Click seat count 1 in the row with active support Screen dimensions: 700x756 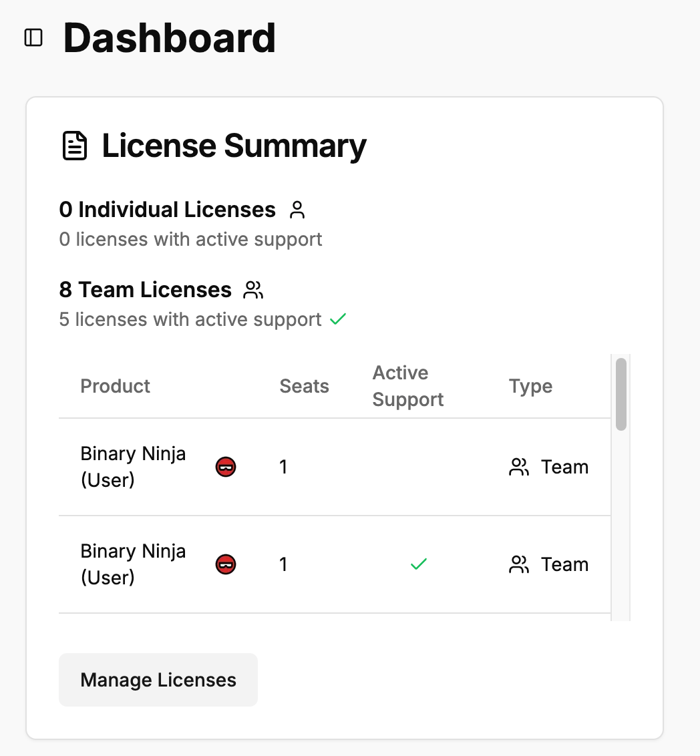point(283,564)
